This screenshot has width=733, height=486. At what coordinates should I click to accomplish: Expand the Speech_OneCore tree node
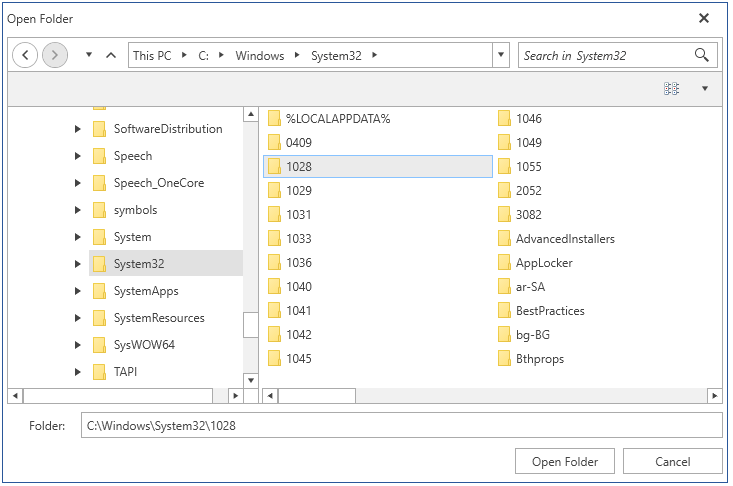coord(78,183)
